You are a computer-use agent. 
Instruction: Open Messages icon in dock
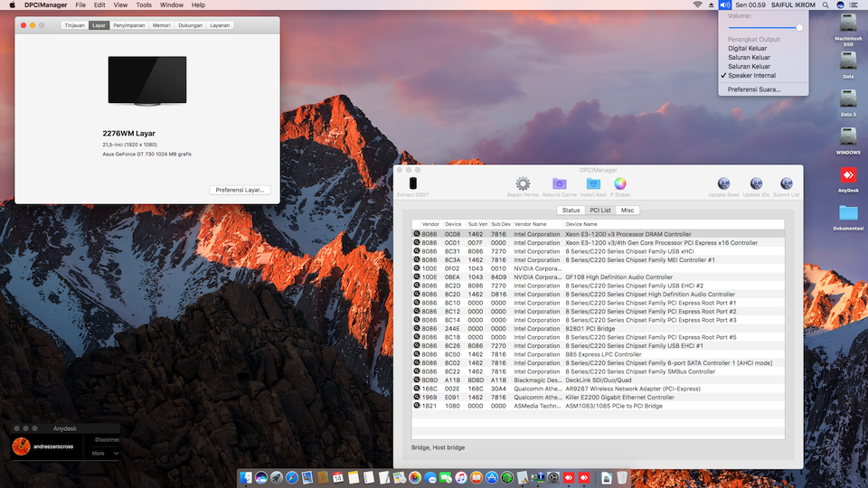coord(430,477)
